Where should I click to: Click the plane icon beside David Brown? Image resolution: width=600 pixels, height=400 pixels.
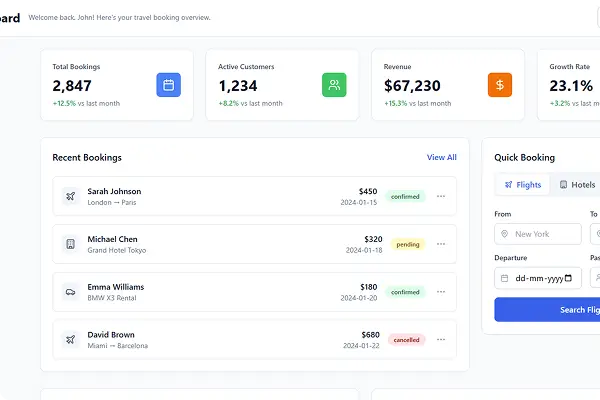(x=70, y=340)
